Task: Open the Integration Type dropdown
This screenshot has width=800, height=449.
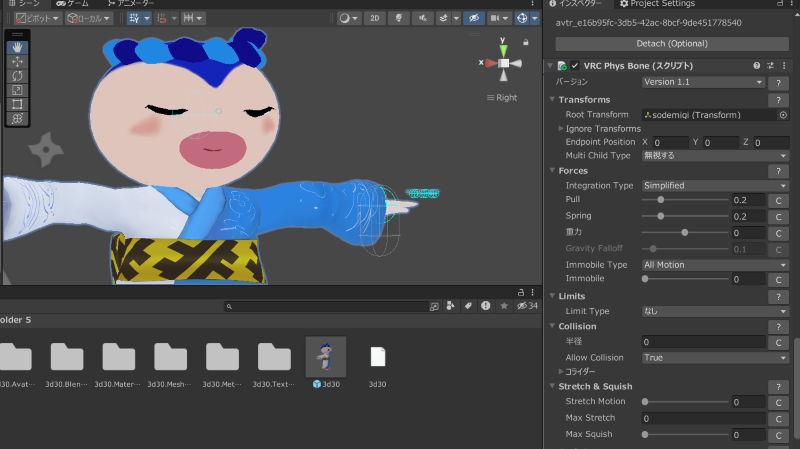Action: [x=715, y=186]
